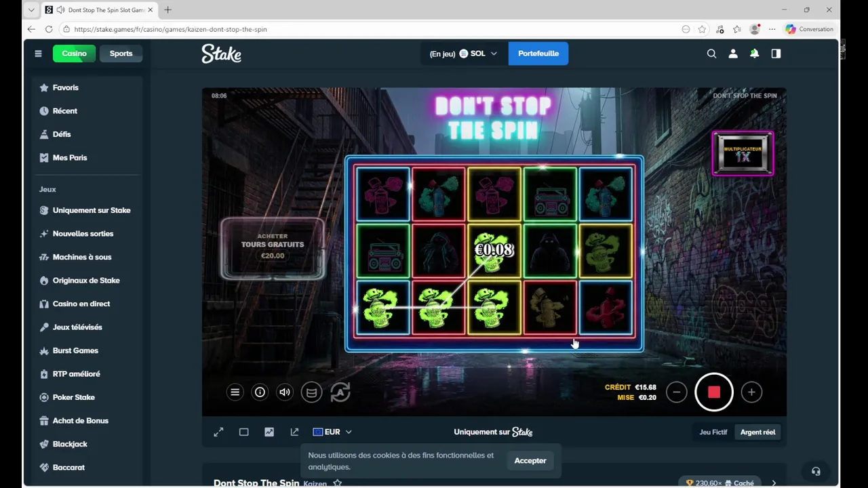The image size is (868, 488).
Task: Enter fullscreen mode with expand arrows icon
Action: tap(218, 432)
